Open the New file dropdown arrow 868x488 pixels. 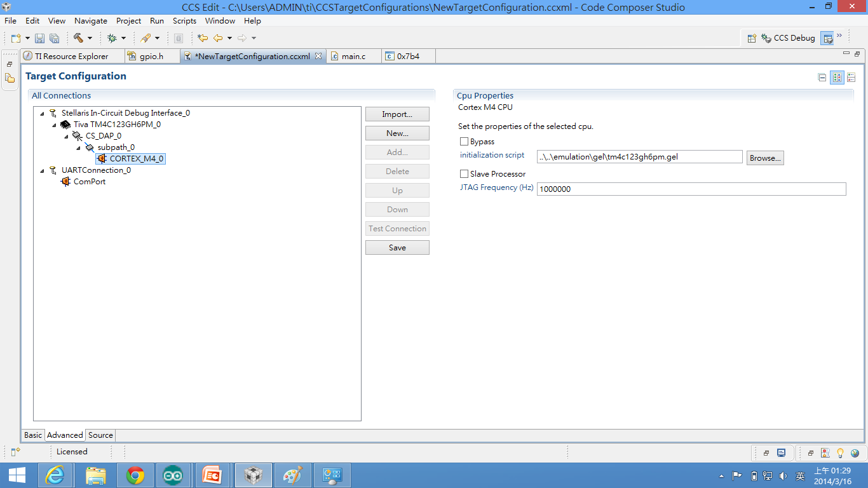point(27,39)
